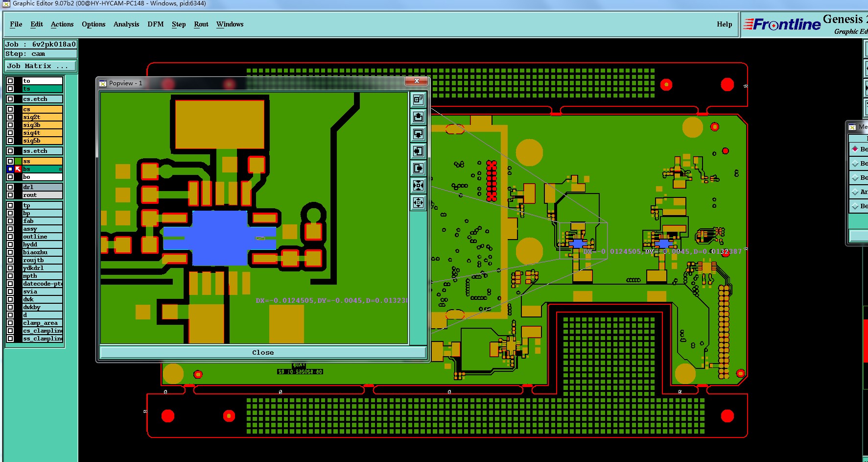Select the roujtb layer name
Viewport: 868px width, 462px height.
point(43,260)
